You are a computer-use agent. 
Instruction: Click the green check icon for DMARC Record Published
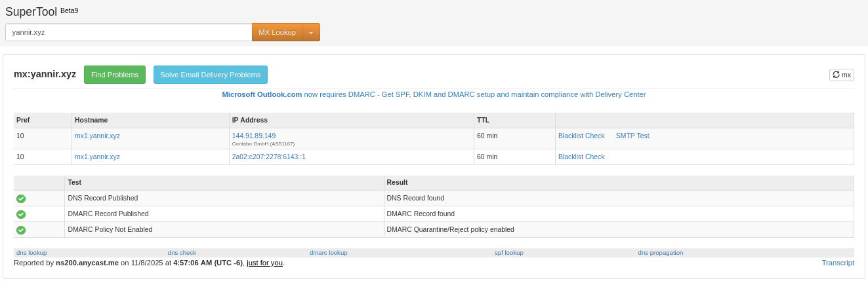click(21, 214)
